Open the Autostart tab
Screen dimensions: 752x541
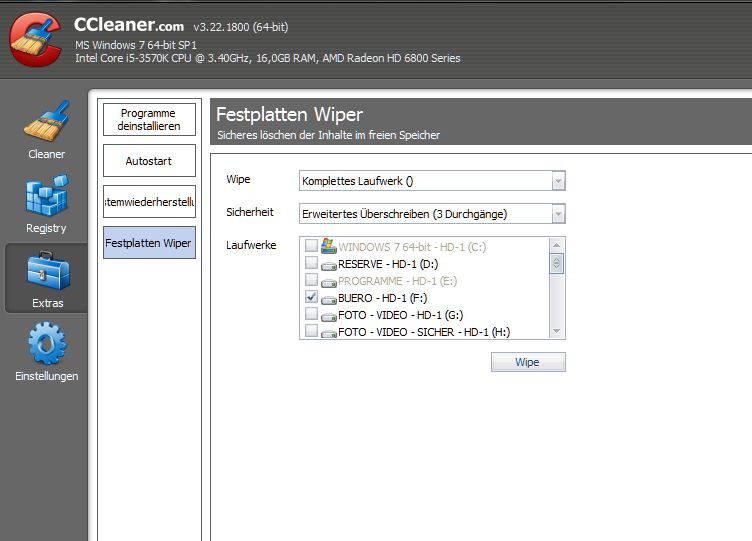tap(149, 161)
